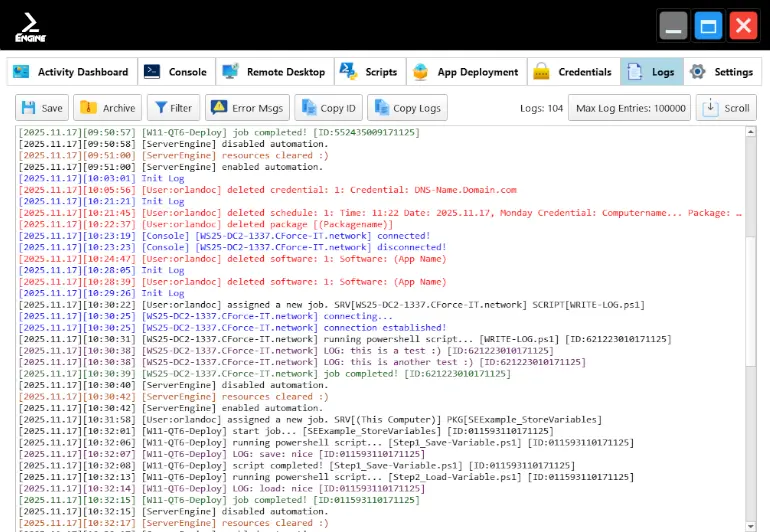Open the Activity Dashboard tab

72,72
